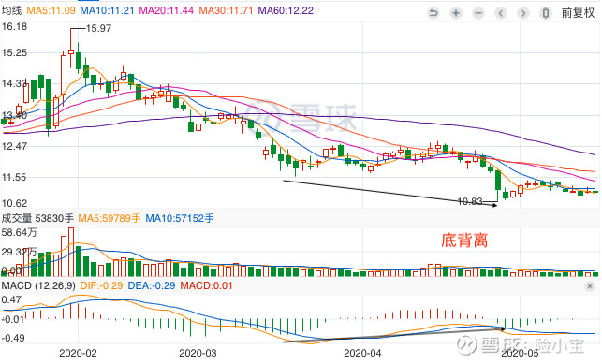The image size is (602, 364).
Task: Select the 成交量 volume panel label
Action: click(17, 218)
